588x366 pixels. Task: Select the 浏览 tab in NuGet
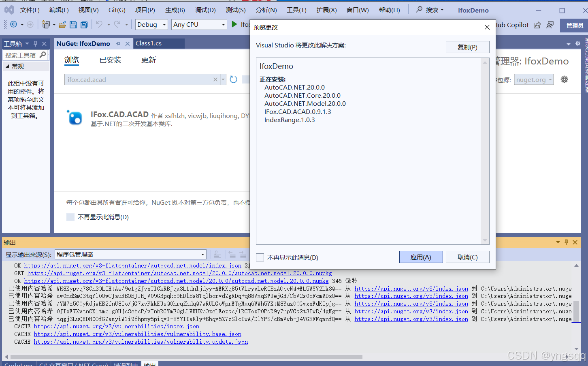pos(72,60)
